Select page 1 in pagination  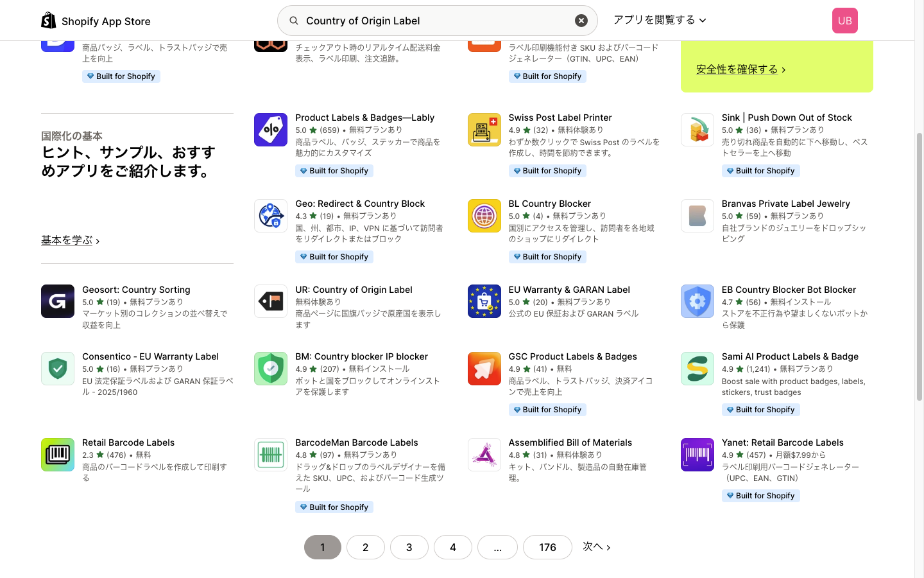pos(323,547)
